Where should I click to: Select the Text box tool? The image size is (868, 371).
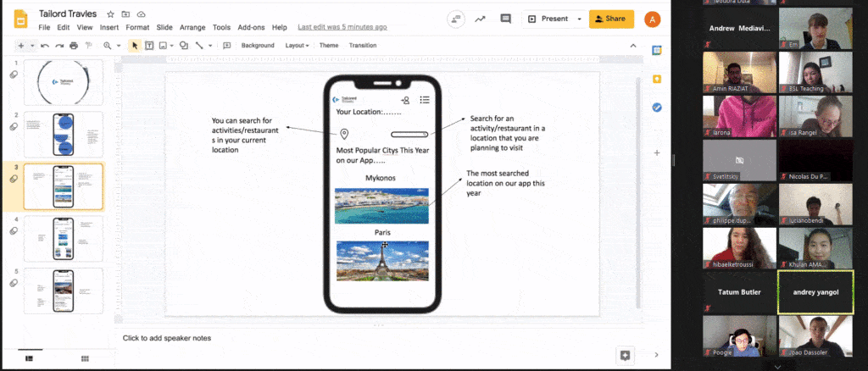149,45
